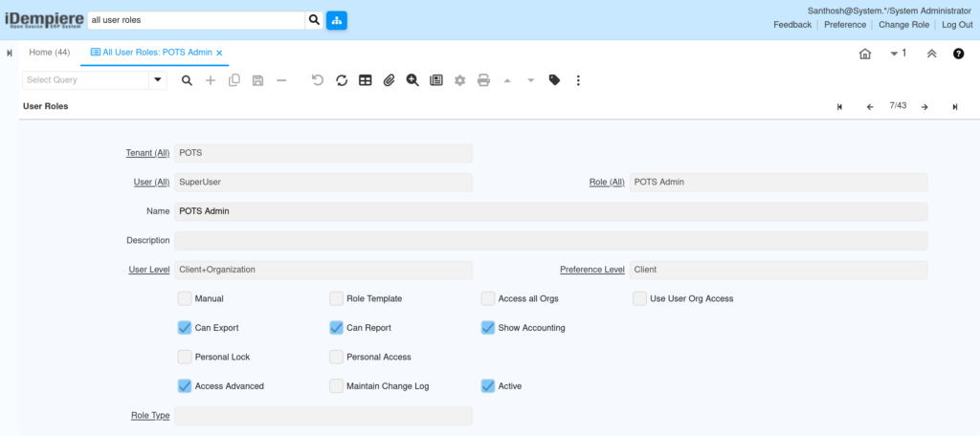Open the Select Query dropdown arrow
Viewport: 980px width, 436px height.
coord(158,80)
